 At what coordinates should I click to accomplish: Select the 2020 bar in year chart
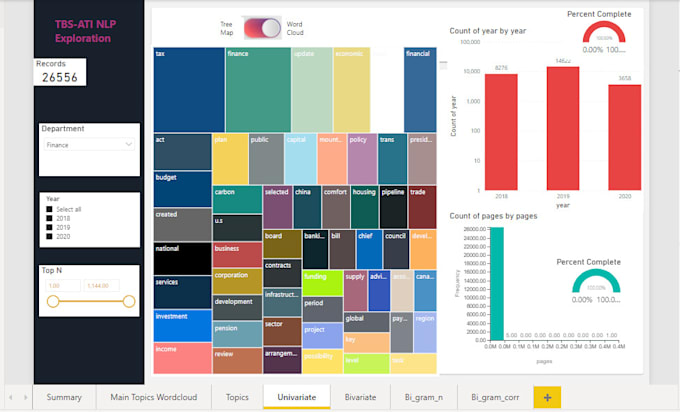(x=624, y=137)
